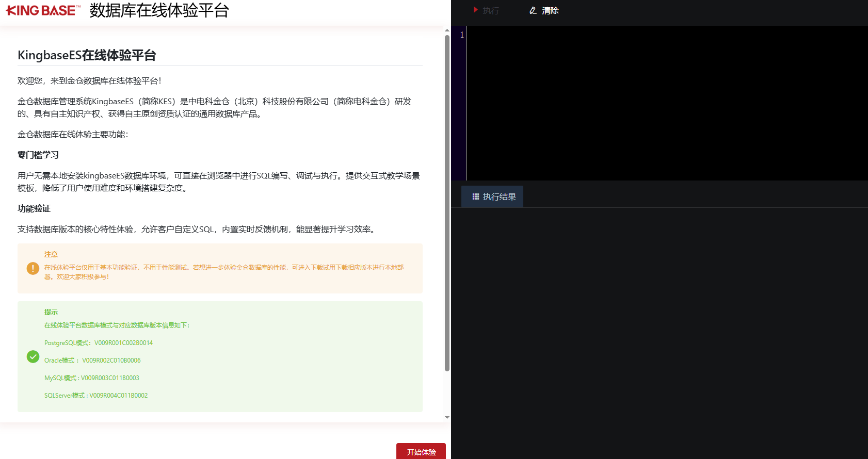
Task: Click the welcome line 欢迎您，来到金仓数据库在线体验平台
Action: point(89,80)
